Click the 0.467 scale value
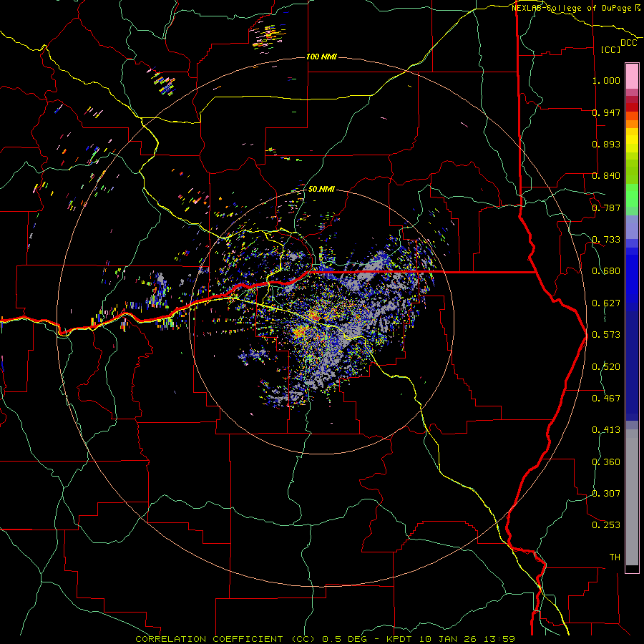644x644 pixels. 606,399
